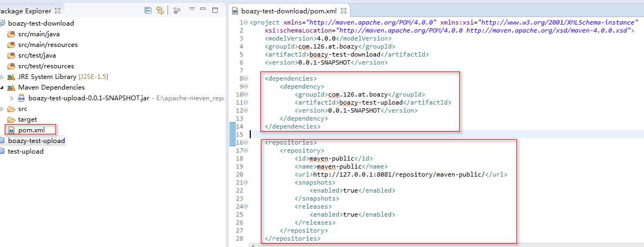Expand the boazy-test-upload-0.0.1-SNAPSHOT.jar entry
The image size is (644, 247).
click(13, 98)
